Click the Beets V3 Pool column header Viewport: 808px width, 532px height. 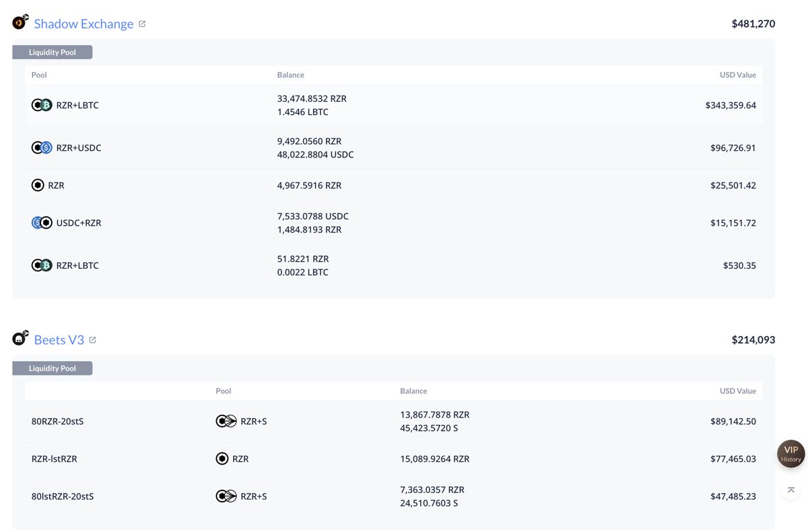224,391
